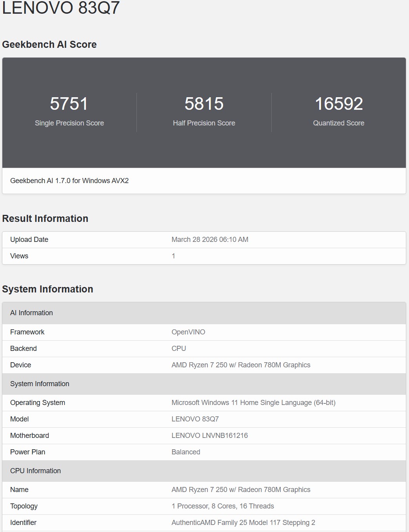Click the Topology value showing 8 Cores

click(223, 506)
